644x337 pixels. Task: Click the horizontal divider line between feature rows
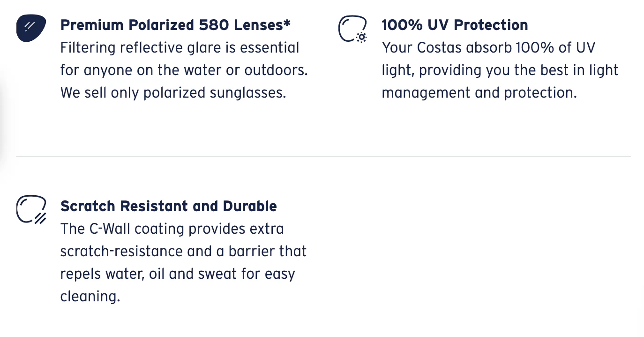pyautogui.click(x=323, y=156)
